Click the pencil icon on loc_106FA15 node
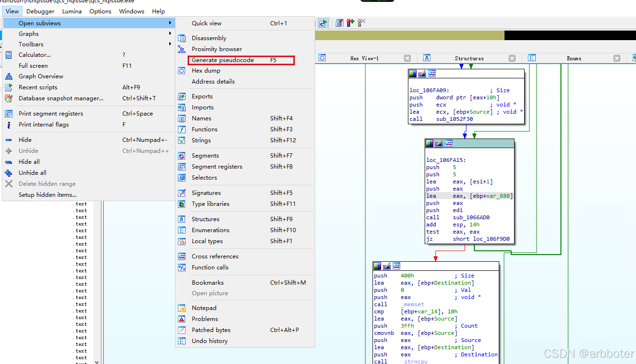The image size is (636, 364). coord(439,143)
